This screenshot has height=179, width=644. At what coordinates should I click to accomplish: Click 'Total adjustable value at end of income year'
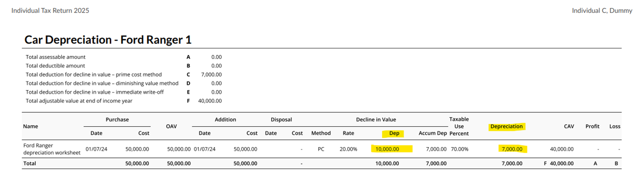[79, 101]
